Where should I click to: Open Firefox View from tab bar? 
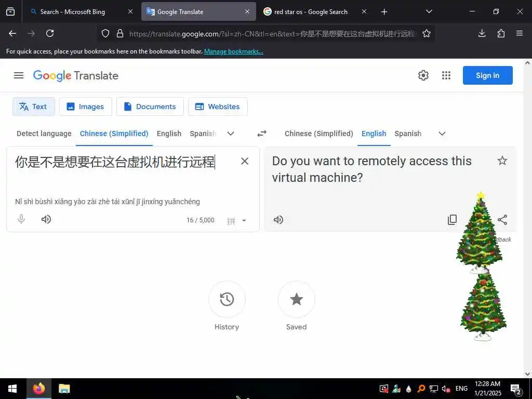pyautogui.click(x=10, y=12)
